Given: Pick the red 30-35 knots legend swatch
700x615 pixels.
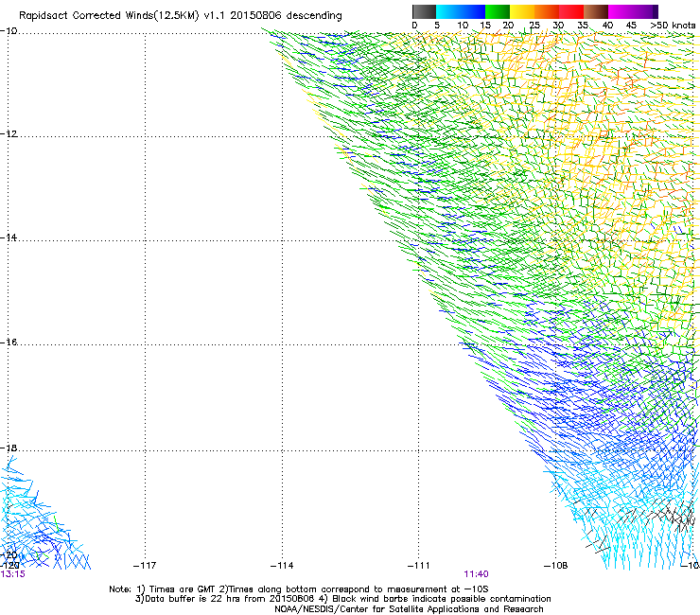Looking at the screenshot, I should pyautogui.click(x=571, y=11).
